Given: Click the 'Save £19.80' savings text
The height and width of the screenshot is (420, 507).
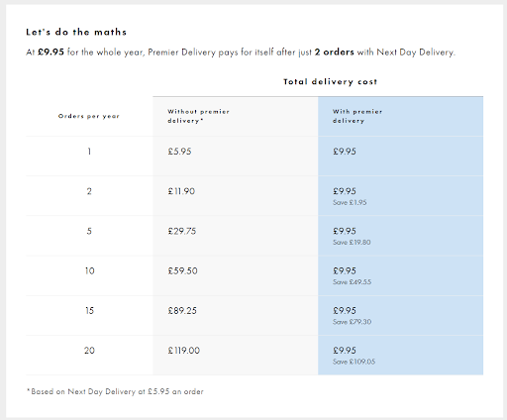Looking at the screenshot, I should [x=352, y=242].
